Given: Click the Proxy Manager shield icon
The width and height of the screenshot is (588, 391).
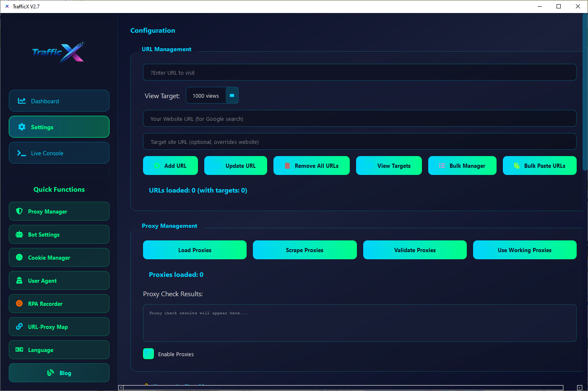Looking at the screenshot, I should click(19, 211).
